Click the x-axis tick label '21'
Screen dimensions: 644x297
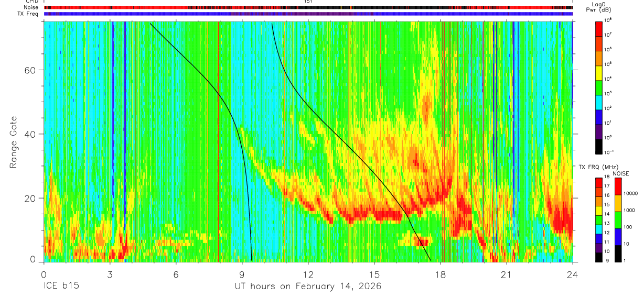506,273
